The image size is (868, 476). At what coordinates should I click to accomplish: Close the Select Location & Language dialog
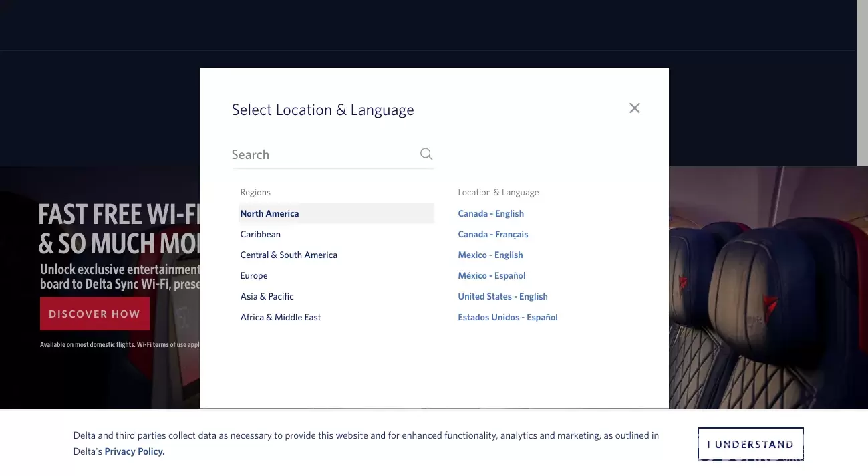[635, 108]
